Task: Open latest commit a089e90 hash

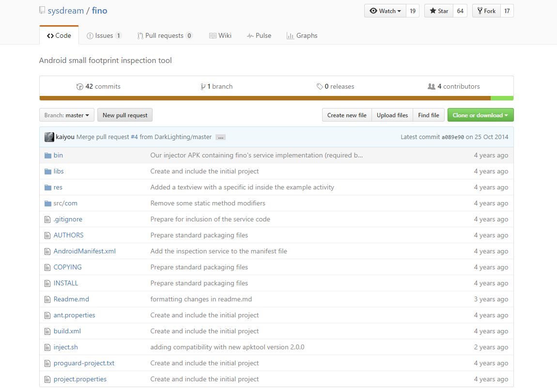Action: click(452, 137)
